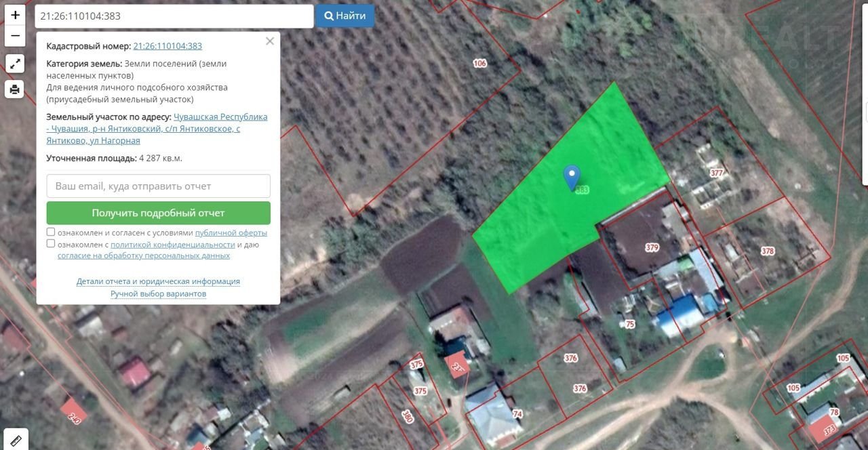868x450 pixels.
Task: Open the Чувашская Республика address link
Action: [220, 117]
